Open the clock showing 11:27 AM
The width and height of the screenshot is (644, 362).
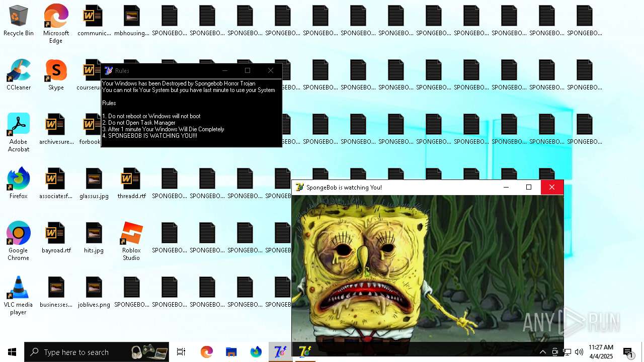pyautogui.click(x=601, y=352)
